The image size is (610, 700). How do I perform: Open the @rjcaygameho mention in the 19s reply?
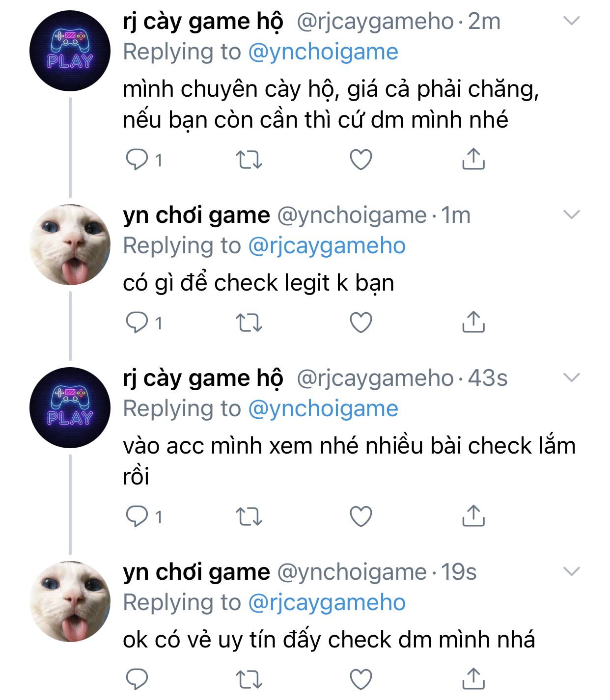327,603
